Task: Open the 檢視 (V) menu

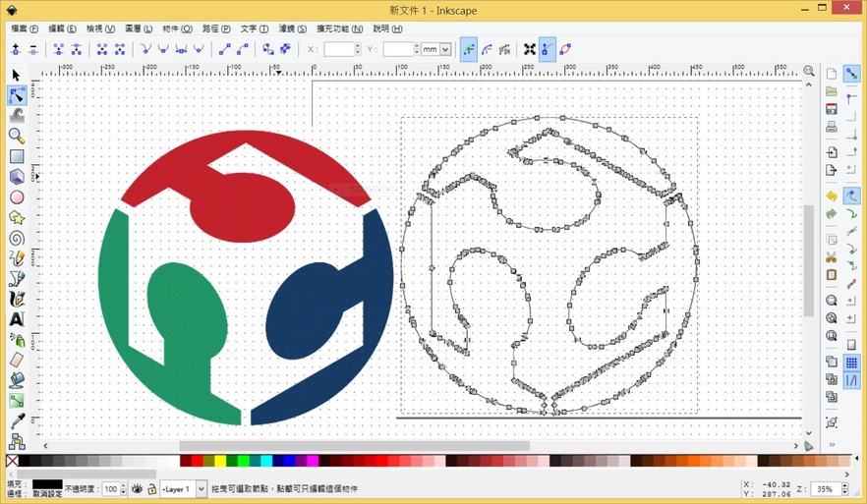Action: (x=100, y=28)
